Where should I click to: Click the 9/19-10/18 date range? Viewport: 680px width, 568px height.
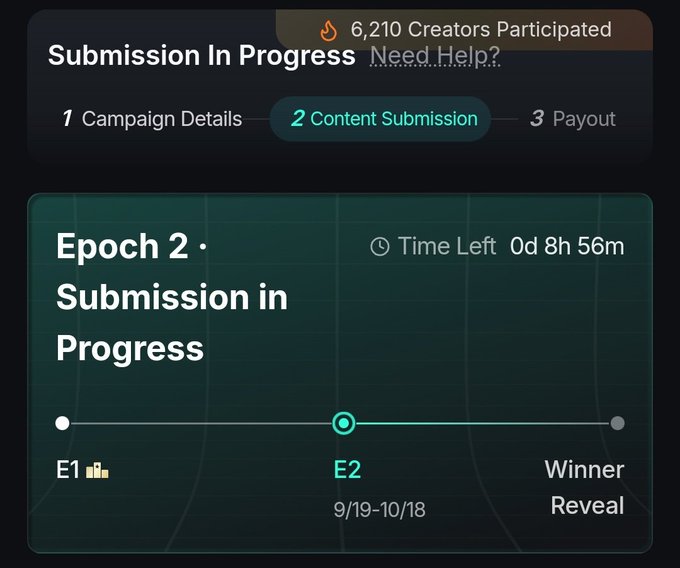click(x=379, y=509)
